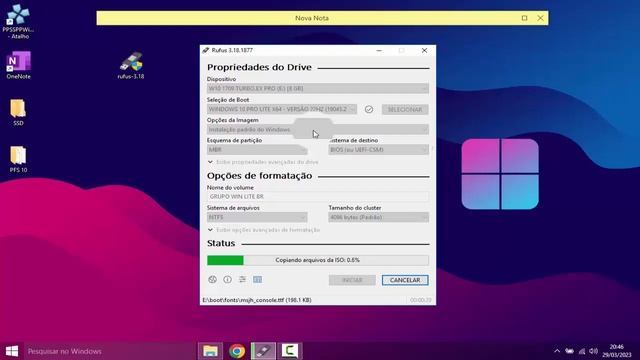Switch to Rufus taskbar button
Screen dimensions: 640x360
point(263,351)
